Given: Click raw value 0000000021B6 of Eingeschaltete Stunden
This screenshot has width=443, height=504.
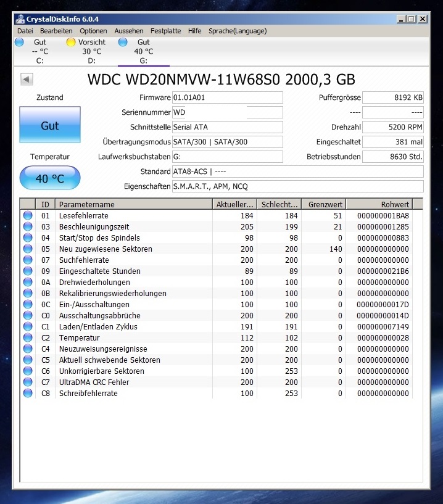Looking at the screenshot, I should (x=383, y=271).
